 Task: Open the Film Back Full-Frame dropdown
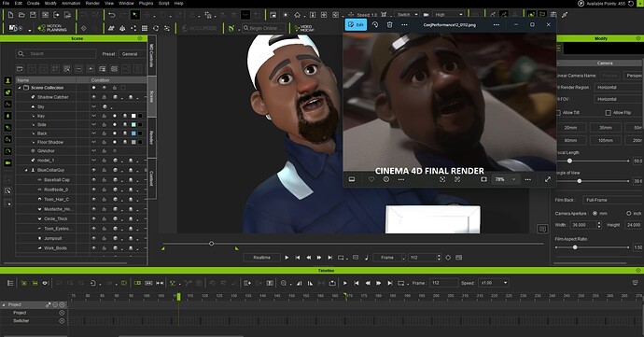[x=613, y=200]
